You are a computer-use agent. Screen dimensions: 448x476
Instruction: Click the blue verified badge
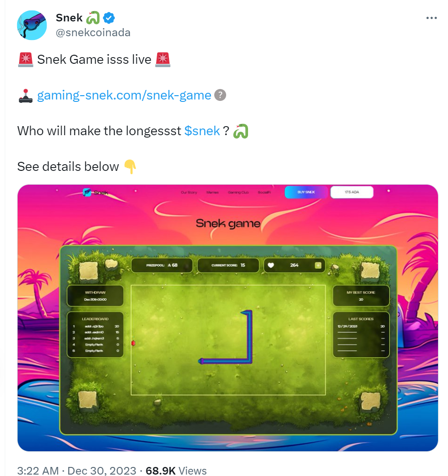109,18
